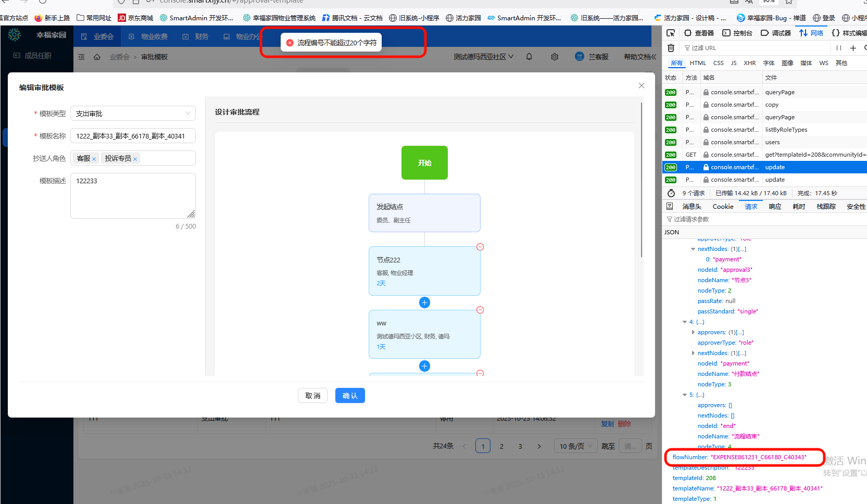Expand the approvers JSON entry
Screen dimensions: 867x504
tap(693, 332)
